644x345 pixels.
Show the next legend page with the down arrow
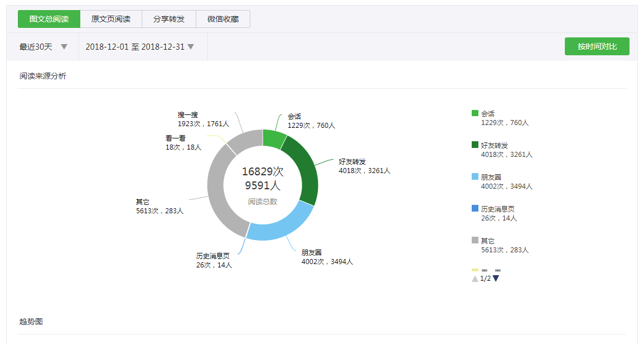495,278
